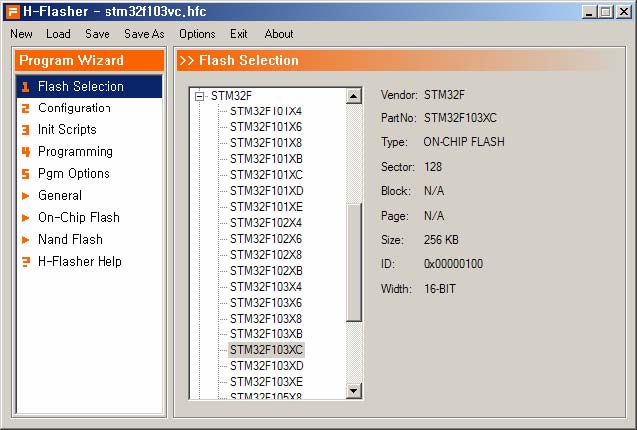Select the STM32F root tree item

(231, 96)
